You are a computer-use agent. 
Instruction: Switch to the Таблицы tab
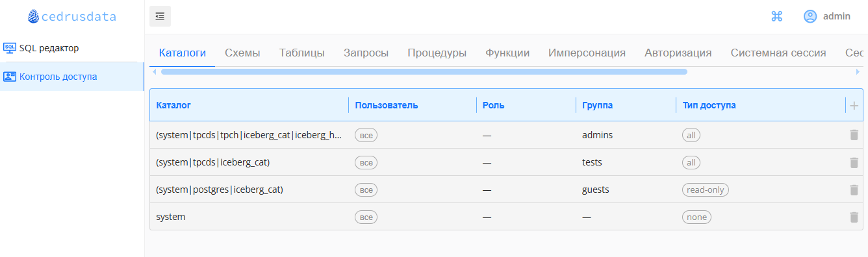302,53
